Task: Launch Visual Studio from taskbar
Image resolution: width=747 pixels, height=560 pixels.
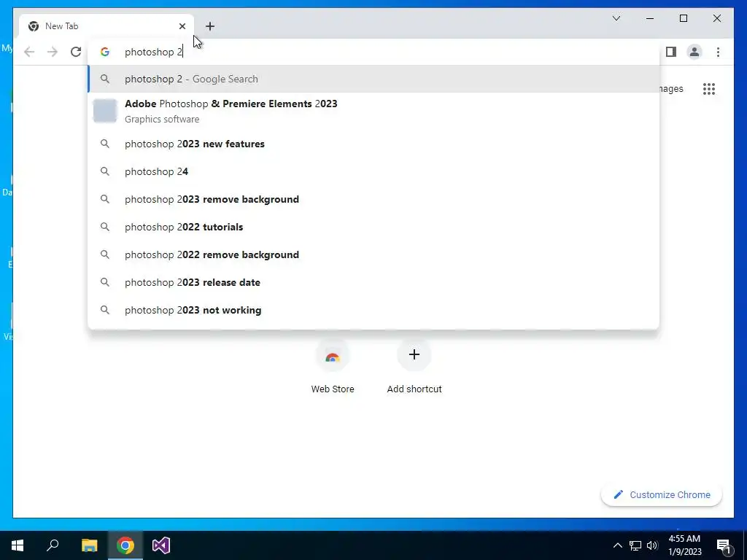Action: coord(161,545)
